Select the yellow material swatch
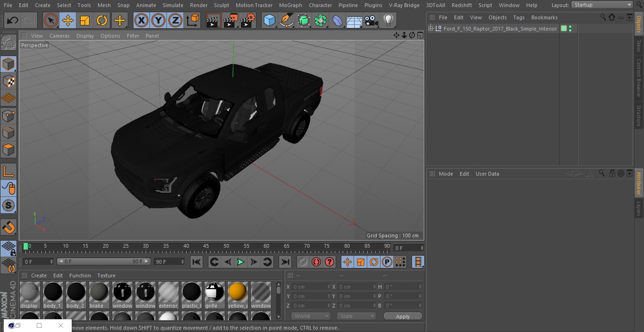Viewport: 644px width, 332px height. click(x=238, y=295)
